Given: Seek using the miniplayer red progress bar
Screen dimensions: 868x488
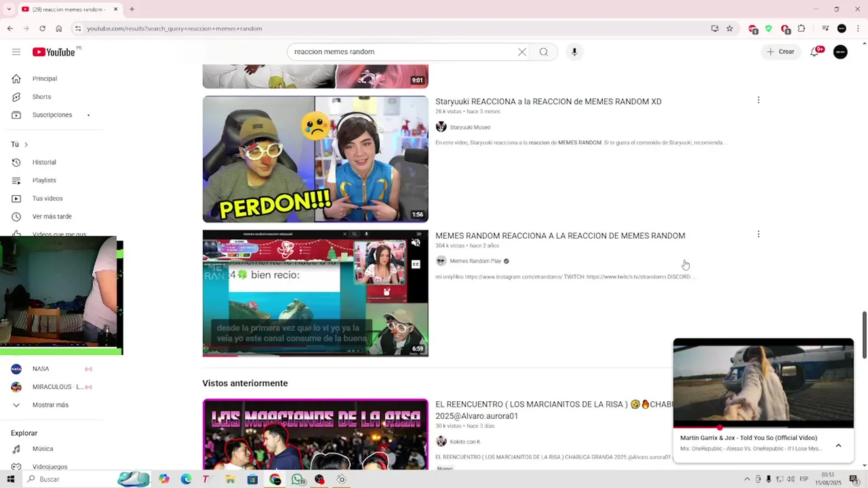Looking at the screenshot, I should pos(764,428).
